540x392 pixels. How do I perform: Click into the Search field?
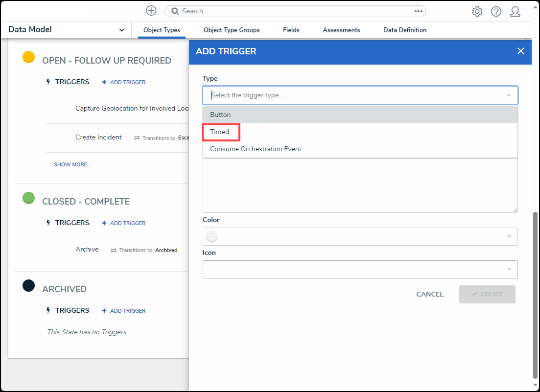pos(294,11)
